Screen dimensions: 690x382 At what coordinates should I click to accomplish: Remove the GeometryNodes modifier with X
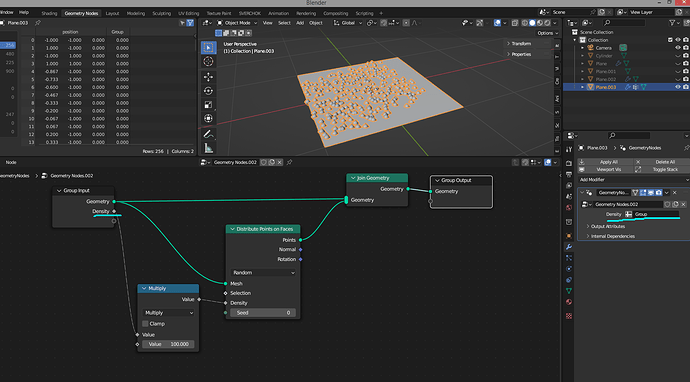[675, 193]
